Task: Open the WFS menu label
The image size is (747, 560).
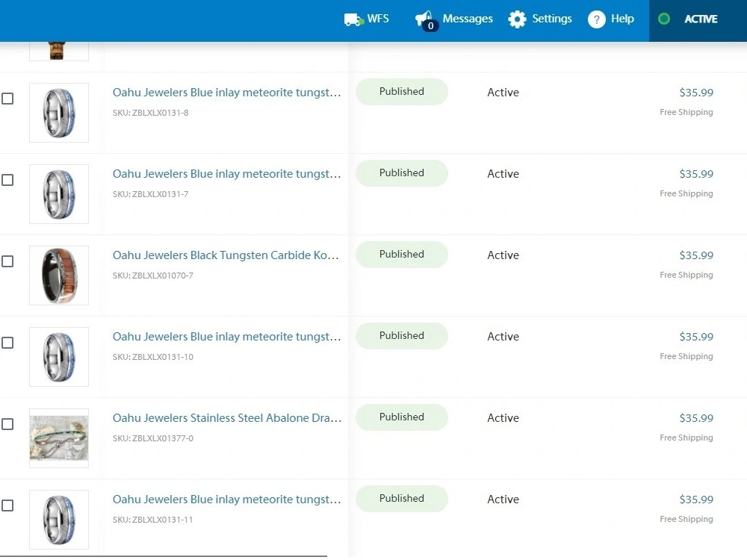Action: pos(378,19)
